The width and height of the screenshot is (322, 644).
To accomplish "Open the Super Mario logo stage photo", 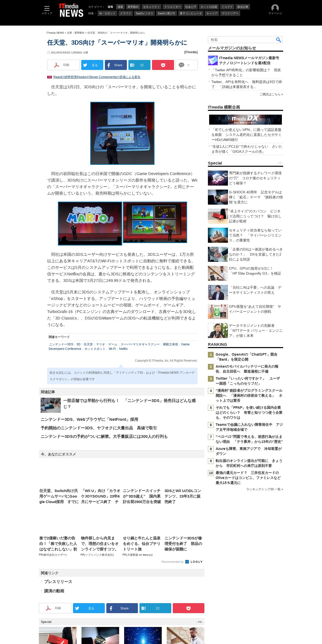I will tap(90, 223).
